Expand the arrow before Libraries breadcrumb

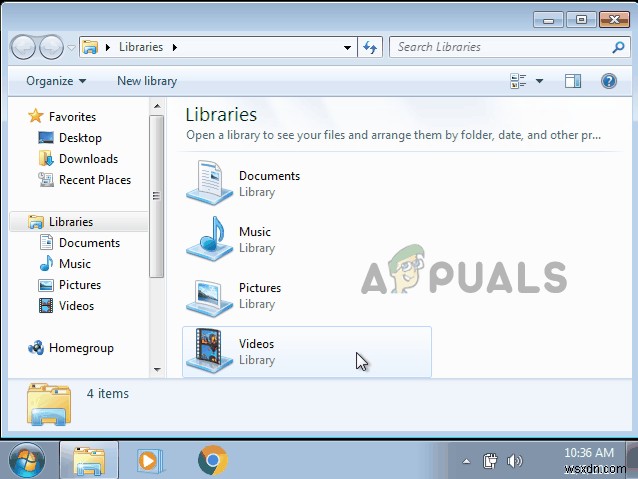[108, 48]
